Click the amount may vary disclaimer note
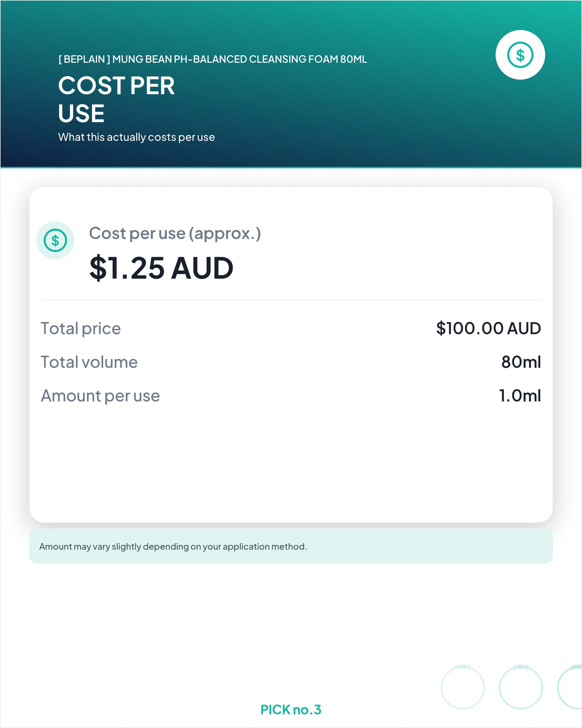 [291, 546]
